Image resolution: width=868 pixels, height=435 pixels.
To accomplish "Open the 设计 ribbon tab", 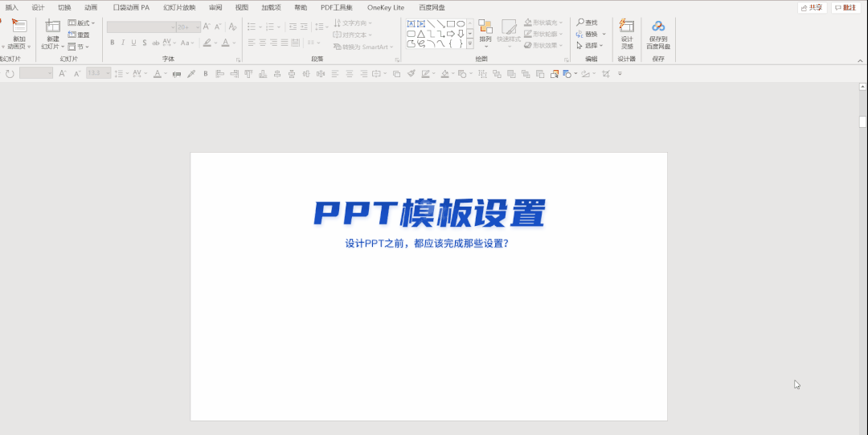I will [39, 7].
